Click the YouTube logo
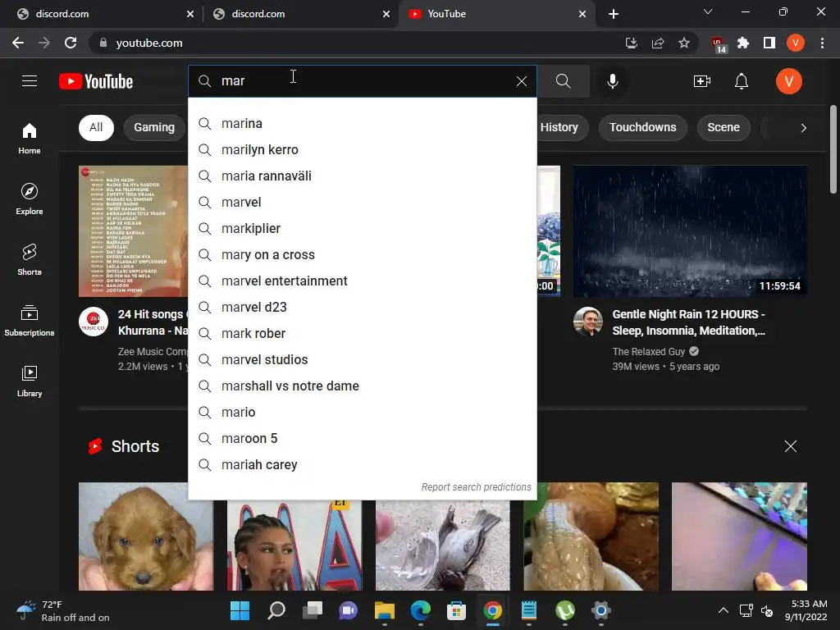 (96, 81)
